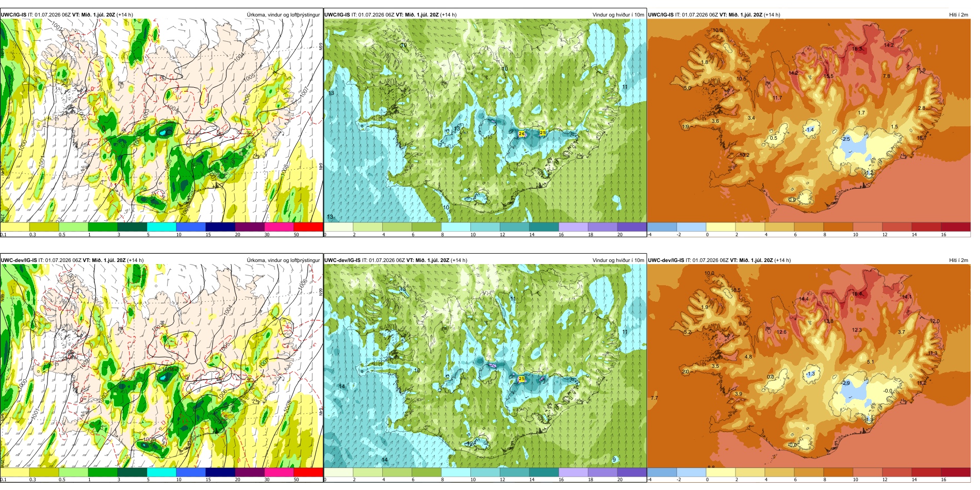The width and height of the screenshot is (980, 490).
Task: Click the red 50+ swatch in top precipitation legend
Action: [308, 227]
